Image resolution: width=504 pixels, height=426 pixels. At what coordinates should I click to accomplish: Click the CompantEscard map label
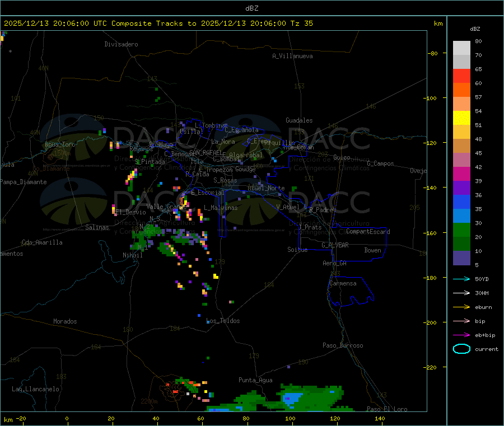click(x=368, y=231)
